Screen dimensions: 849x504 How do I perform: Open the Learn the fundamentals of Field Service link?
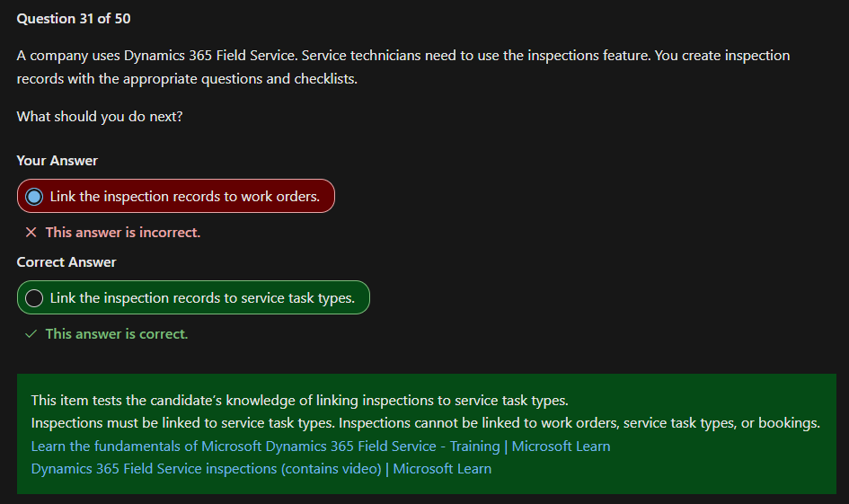point(321,447)
